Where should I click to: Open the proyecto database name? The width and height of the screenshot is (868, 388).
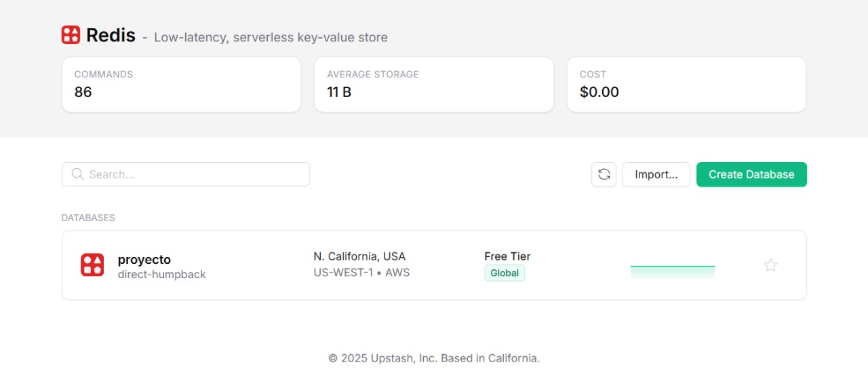click(144, 260)
